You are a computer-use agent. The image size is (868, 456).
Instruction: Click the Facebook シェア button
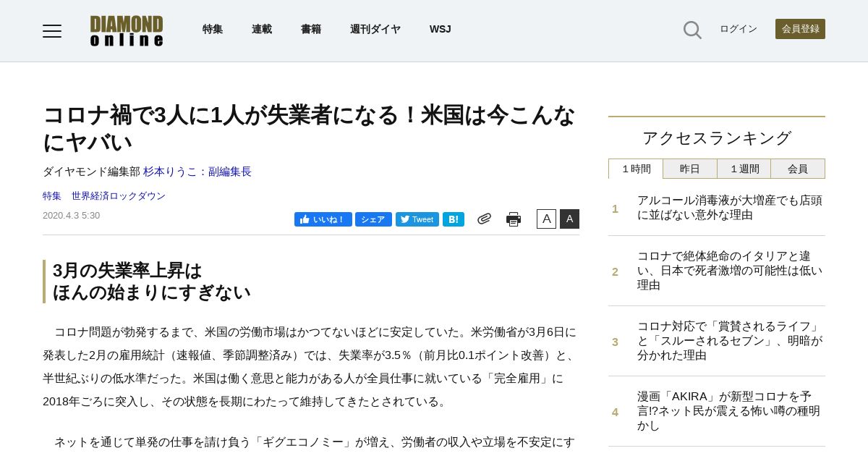(x=373, y=219)
